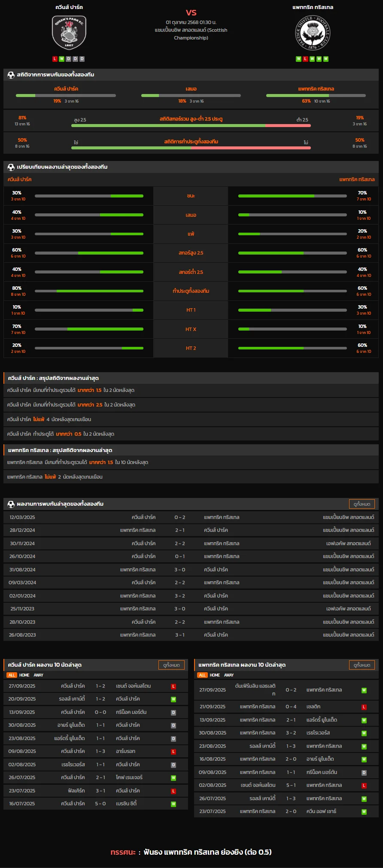Select HOME filter in Partick Thistle last 10 panel
The image size is (383, 868).
click(215, 675)
